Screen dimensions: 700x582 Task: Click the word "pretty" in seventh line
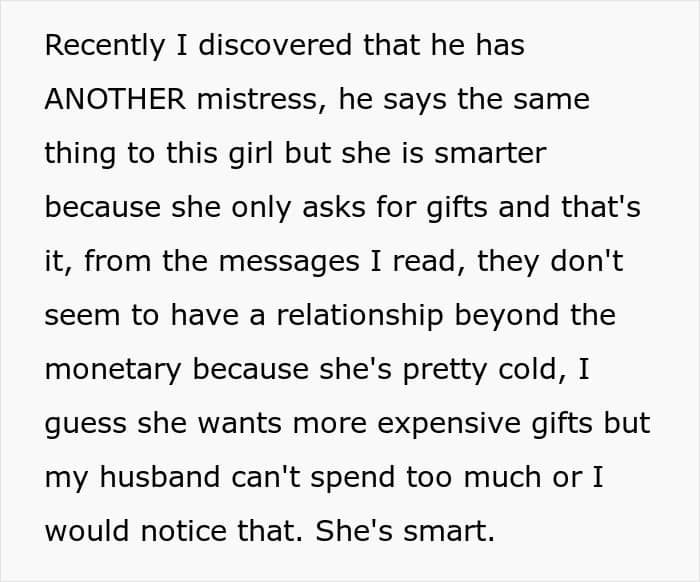[x=445, y=370]
